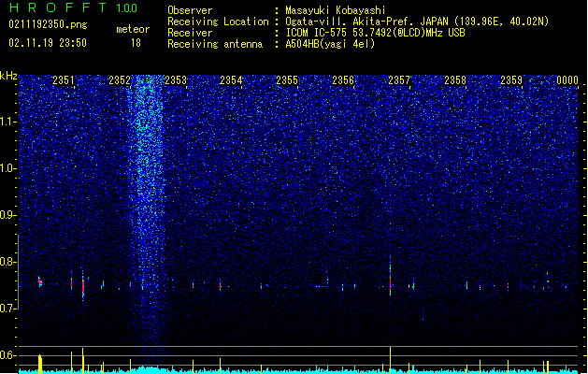Click the 1.1 frequency axis label
588x374 pixels.
(8, 122)
